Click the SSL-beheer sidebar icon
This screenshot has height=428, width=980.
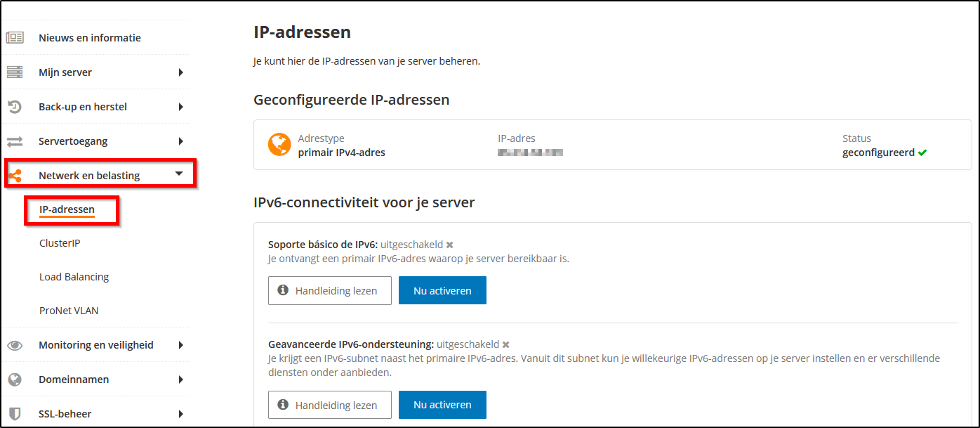point(15,413)
